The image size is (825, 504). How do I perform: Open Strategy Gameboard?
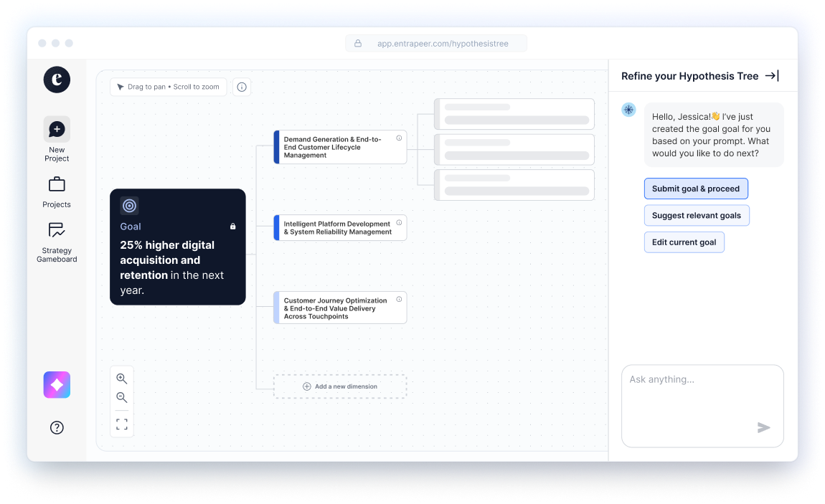click(57, 231)
